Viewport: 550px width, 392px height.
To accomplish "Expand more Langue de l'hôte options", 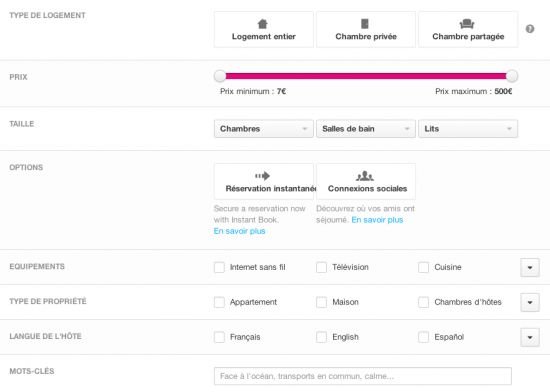I will point(530,337).
